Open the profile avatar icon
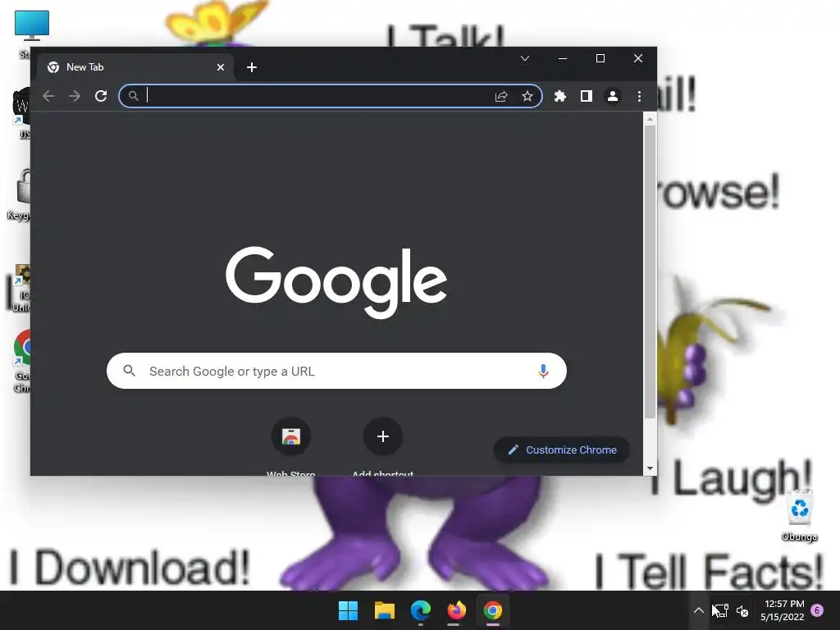840x630 pixels. point(612,96)
